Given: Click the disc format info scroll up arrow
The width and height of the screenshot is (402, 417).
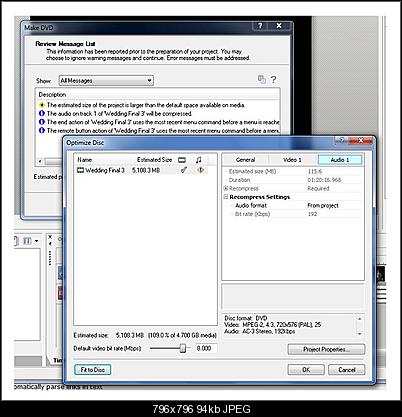Looking at the screenshot, I should (360, 318).
